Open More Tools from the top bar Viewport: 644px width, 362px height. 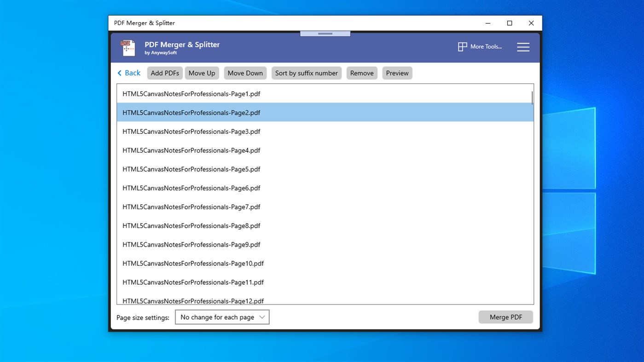[x=480, y=46]
